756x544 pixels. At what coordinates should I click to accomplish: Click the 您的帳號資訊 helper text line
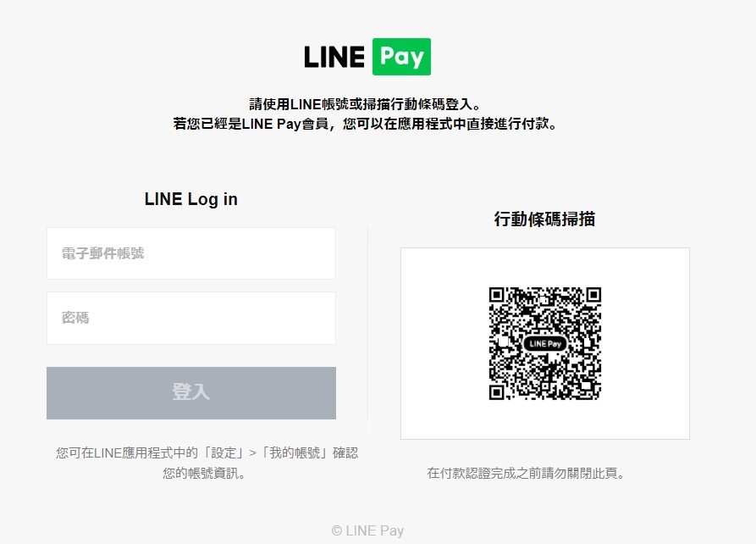point(204,473)
